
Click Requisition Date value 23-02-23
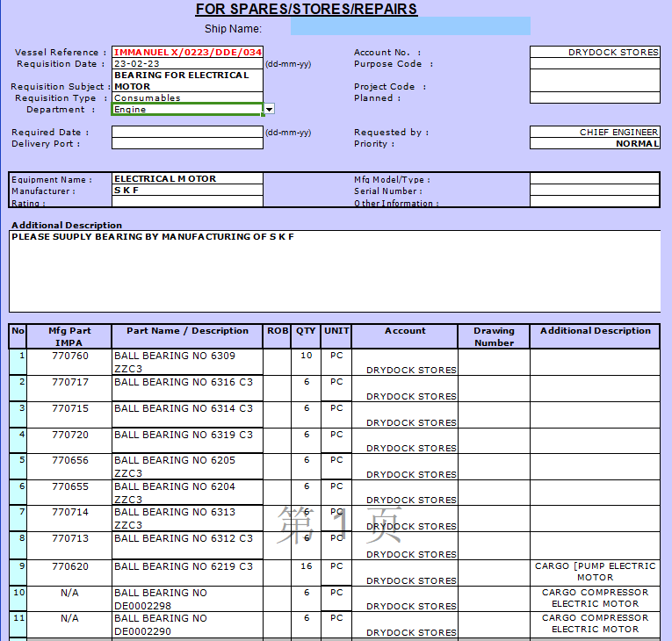(x=187, y=64)
